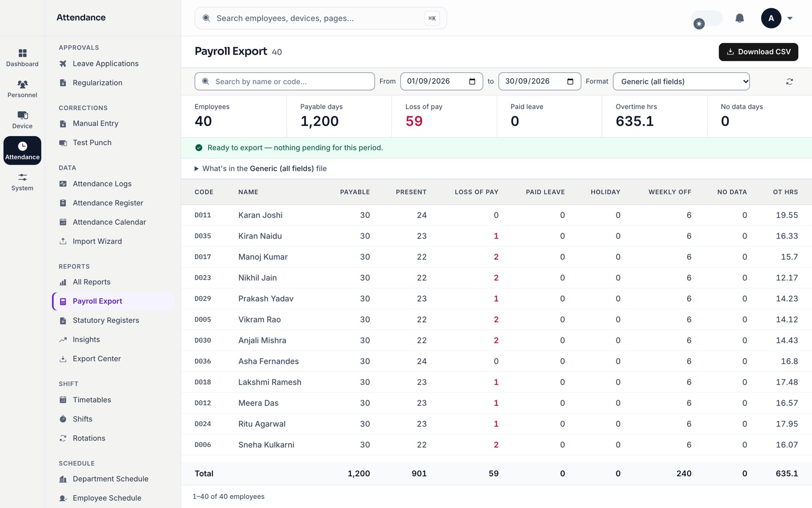Open the Format dropdown
Screen dimensions: 812x508
point(681,81)
